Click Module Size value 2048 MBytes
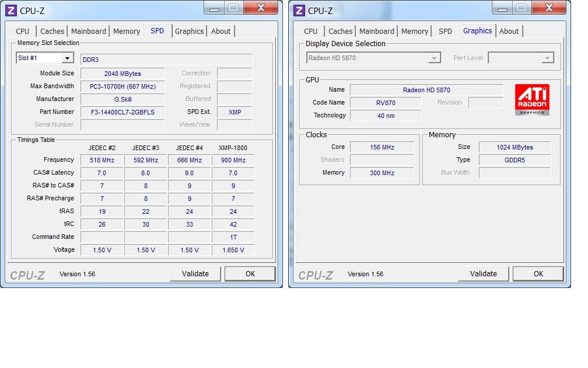Image resolution: width=588 pixels, height=368 pixels. (123, 74)
